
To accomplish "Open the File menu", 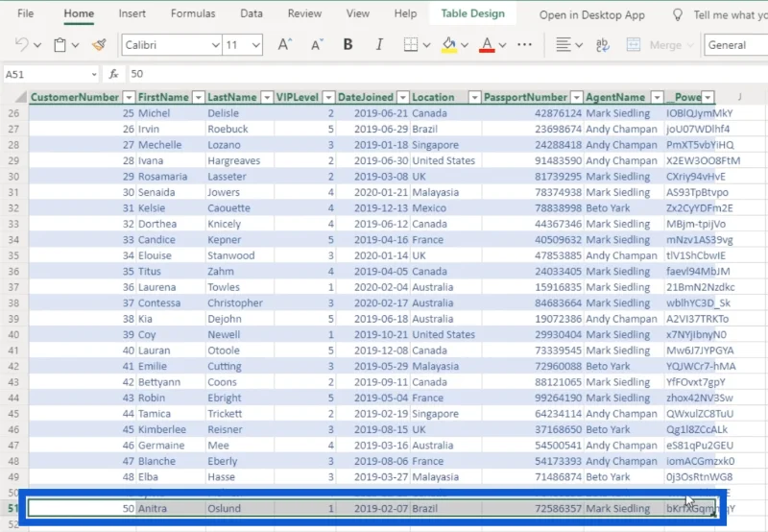I will point(26,13).
